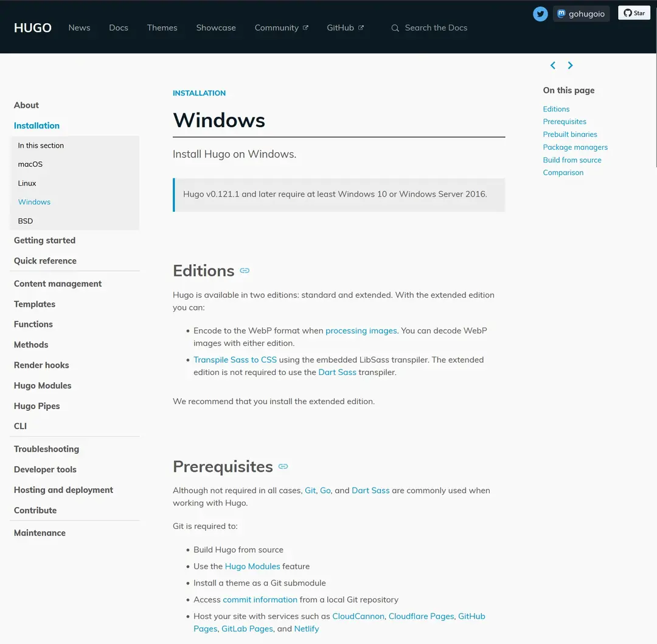The height and width of the screenshot is (644, 657).
Task: Open the Themes menu item
Action: [x=162, y=28]
